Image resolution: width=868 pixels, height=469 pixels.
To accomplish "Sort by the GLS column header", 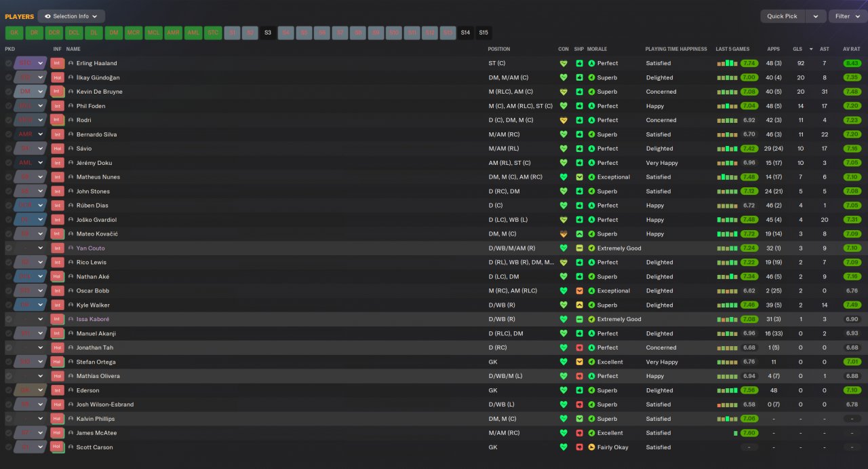I will tap(797, 49).
